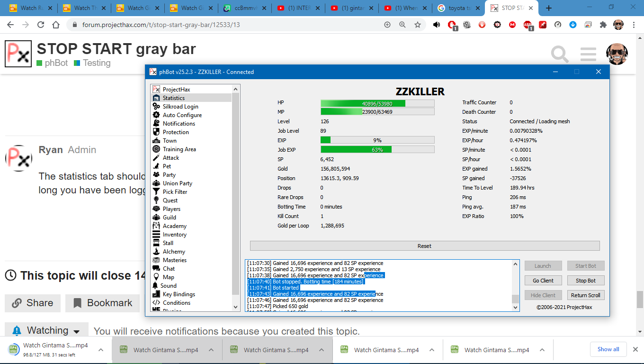Click the Show all downloads button
This screenshot has width=644, height=364.
(608, 349)
